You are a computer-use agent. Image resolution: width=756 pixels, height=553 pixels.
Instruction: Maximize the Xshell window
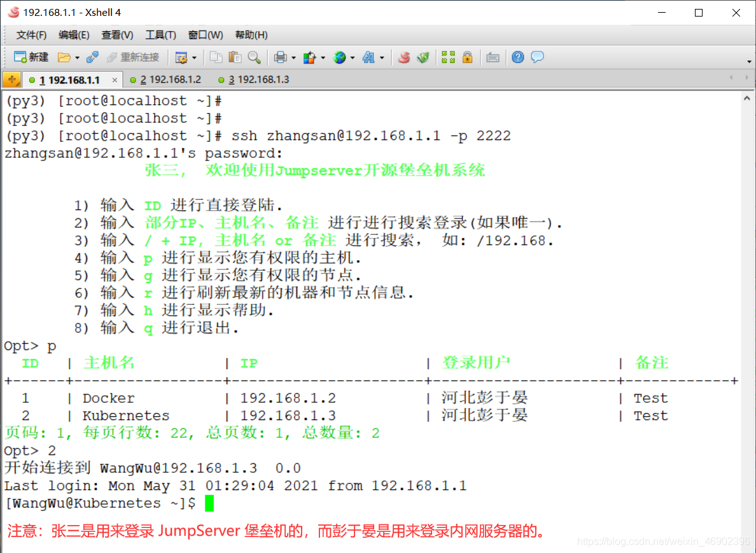(699, 13)
